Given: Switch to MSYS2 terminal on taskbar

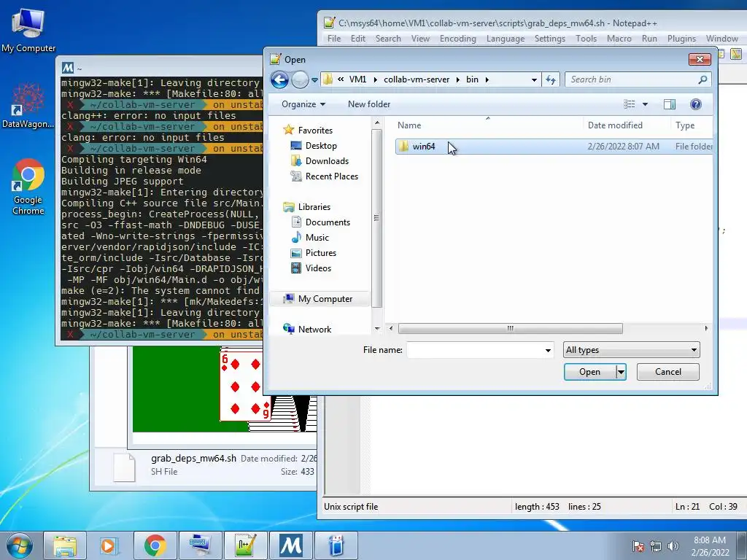Looking at the screenshot, I should pos(291,545).
